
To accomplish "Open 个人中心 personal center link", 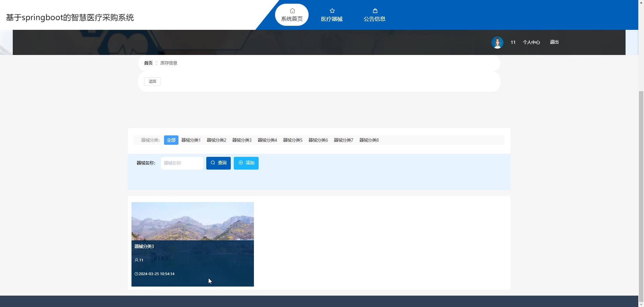I will point(531,42).
